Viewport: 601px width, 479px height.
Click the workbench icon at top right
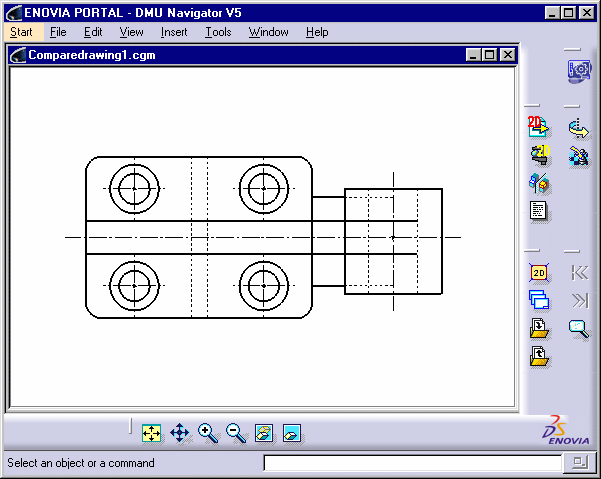click(579, 71)
